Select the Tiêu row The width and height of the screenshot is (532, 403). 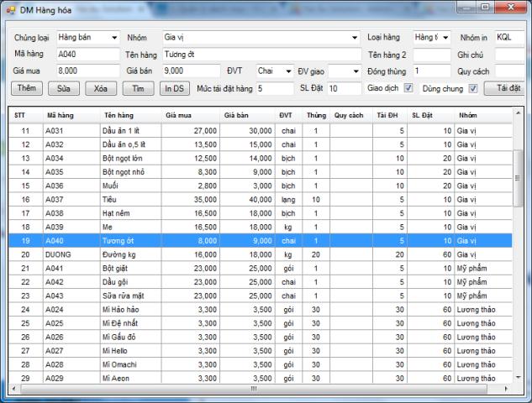(261, 200)
